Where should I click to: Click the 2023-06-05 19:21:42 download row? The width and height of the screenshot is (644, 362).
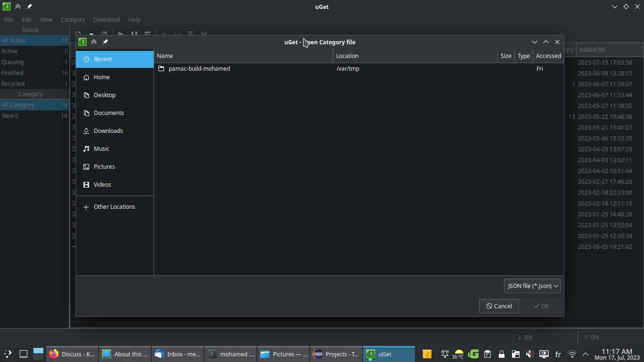[x=605, y=247]
